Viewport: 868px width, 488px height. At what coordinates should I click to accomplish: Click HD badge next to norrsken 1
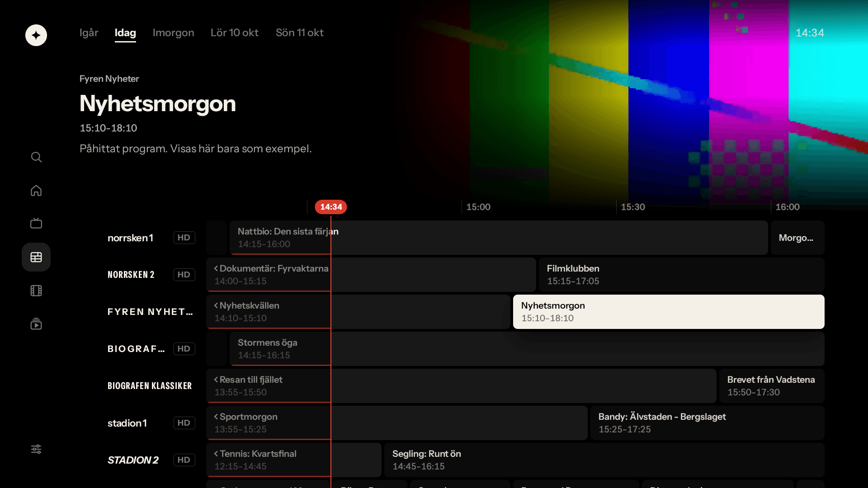coord(184,238)
